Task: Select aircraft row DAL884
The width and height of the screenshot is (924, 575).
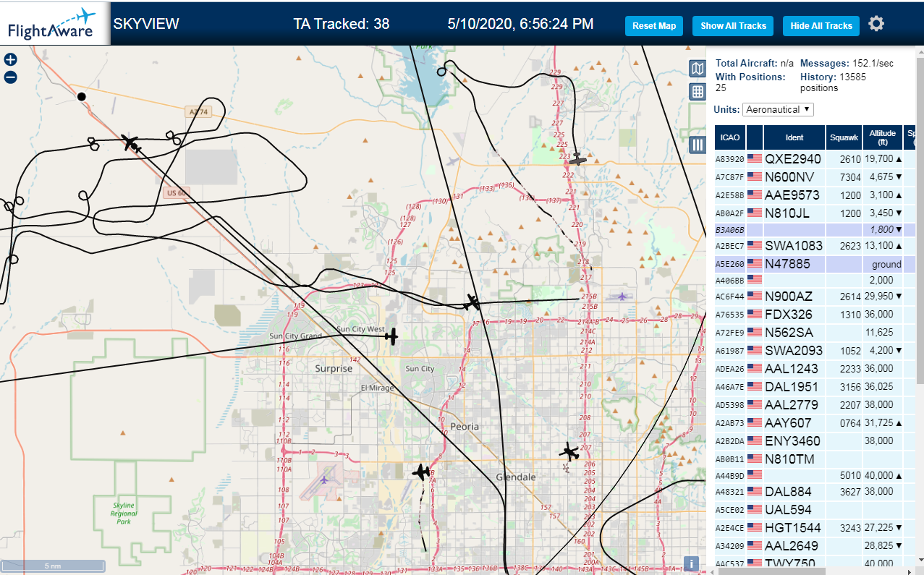Action: click(815, 492)
